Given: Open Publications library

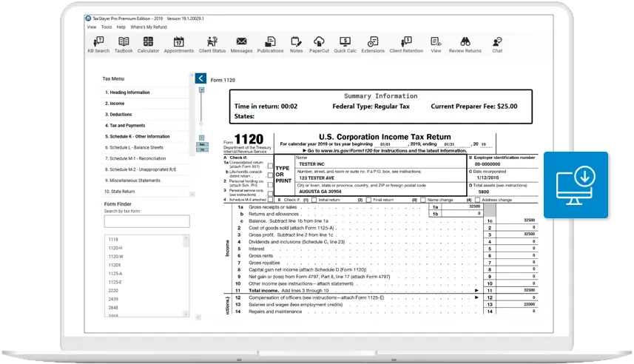Looking at the screenshot, I should 270,44.
